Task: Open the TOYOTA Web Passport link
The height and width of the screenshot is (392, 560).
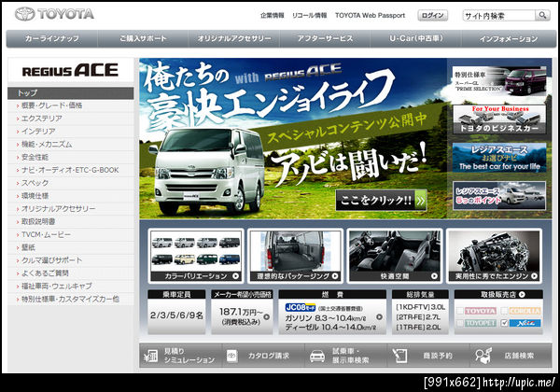Action: [x=370, y=15]
